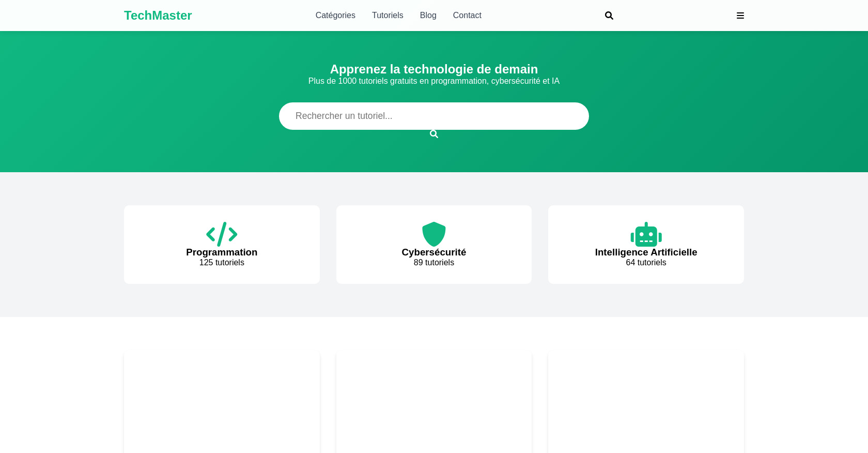Go to the Tutoriels page
This screenshot has height=453, width=868.
click(x=388, y=16)
